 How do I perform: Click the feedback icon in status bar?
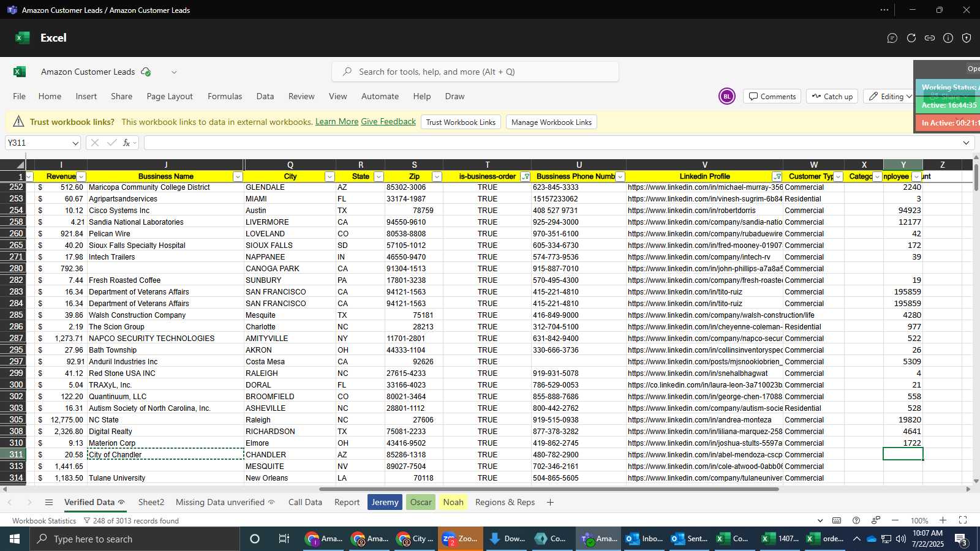(x=876, y=520)
